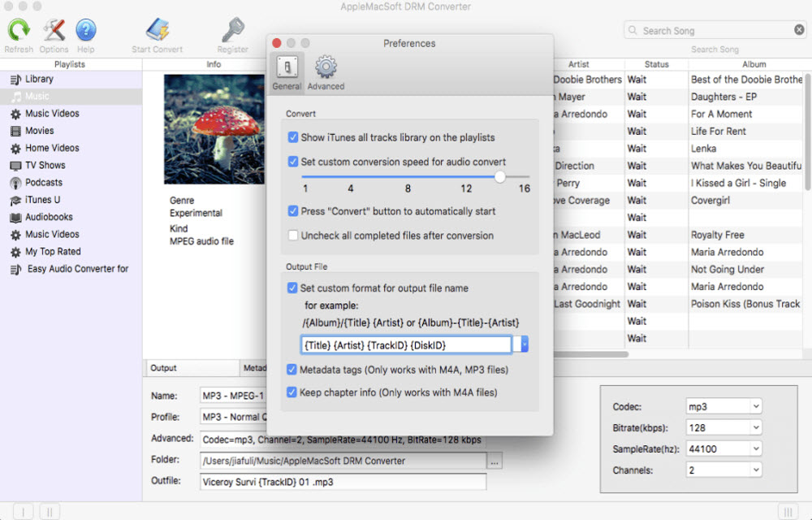Viewport: 812px width, 520px height.
Task: Click the bottom right status bar button
Action: click(x=788, y=512)
